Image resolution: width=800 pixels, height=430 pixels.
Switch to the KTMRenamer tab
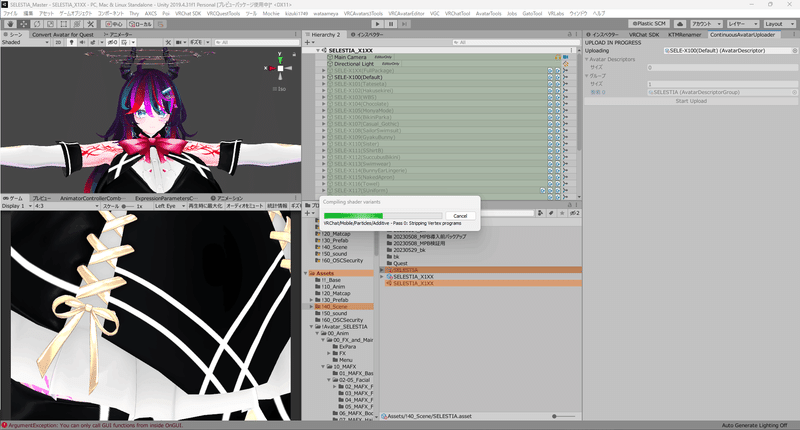(685, 35)
